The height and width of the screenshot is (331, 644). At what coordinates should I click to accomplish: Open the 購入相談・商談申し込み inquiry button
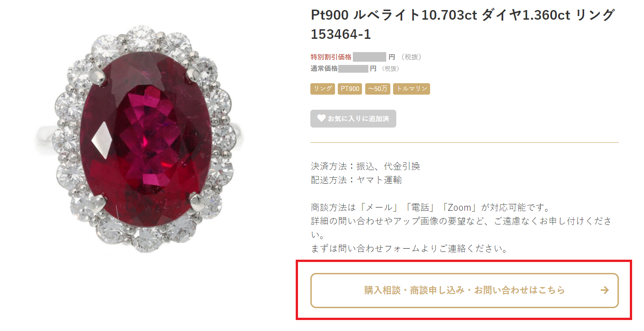(464, 290)
